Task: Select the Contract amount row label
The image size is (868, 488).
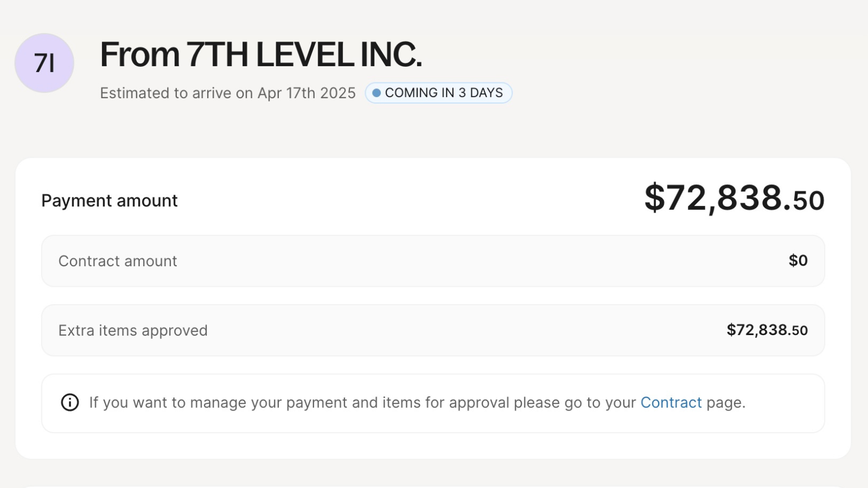Action: pyautogui.click(x=118, y=261)
